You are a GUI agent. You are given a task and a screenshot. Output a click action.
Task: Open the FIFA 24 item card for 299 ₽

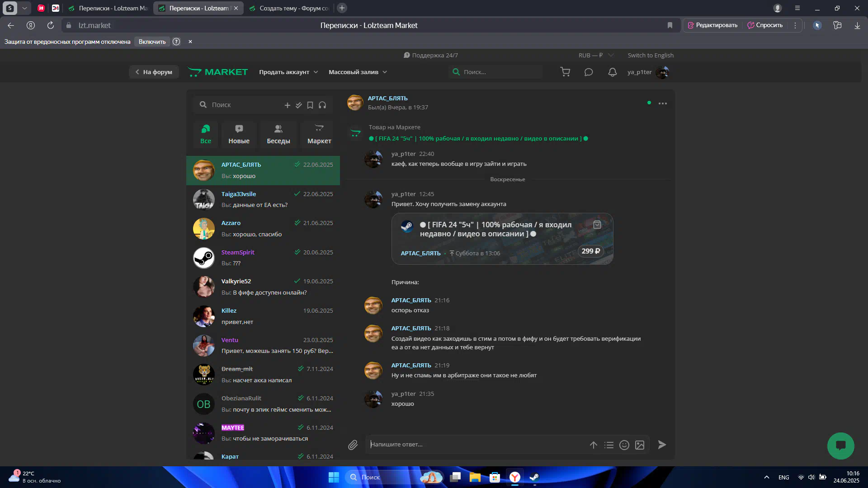[502, 239]
